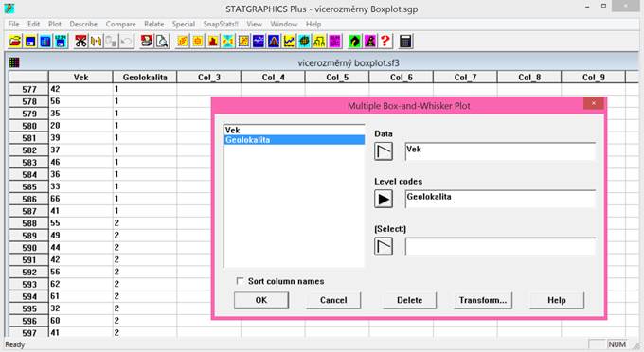Screen dimensions: 644x352
Task: Open the View menu
Action: coord(254,25)
